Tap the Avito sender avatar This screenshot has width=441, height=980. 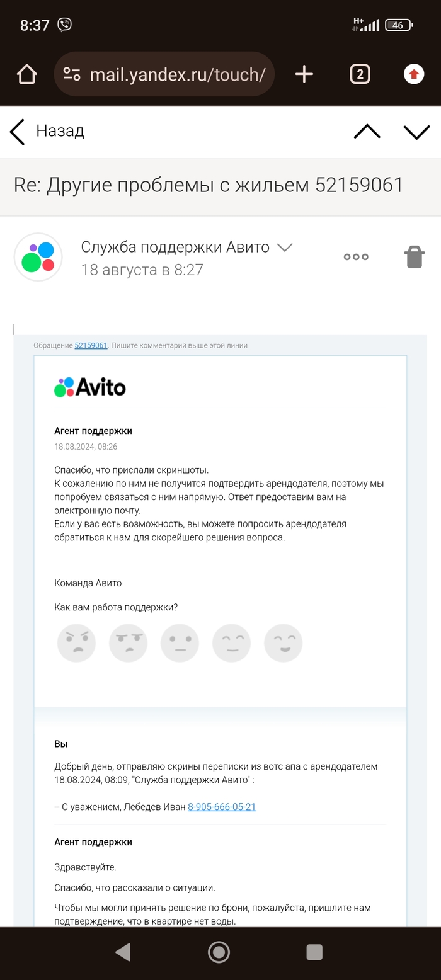click(38, 257)
